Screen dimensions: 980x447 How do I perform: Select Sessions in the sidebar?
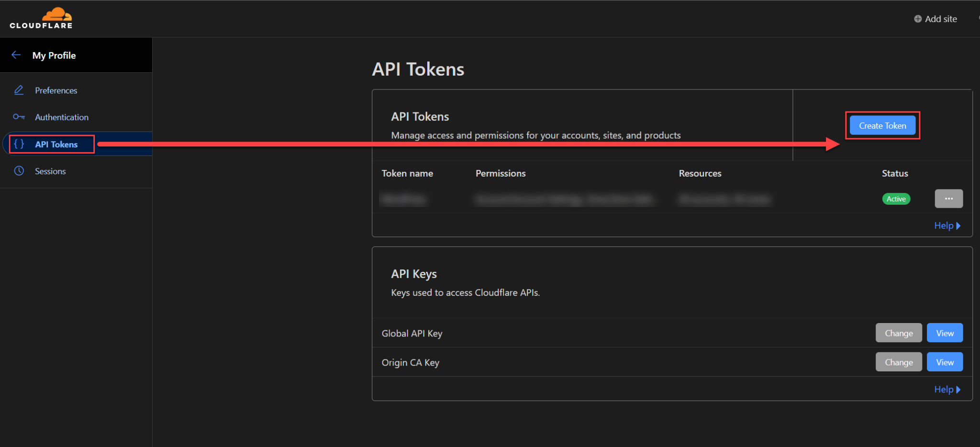coord(50,171)
